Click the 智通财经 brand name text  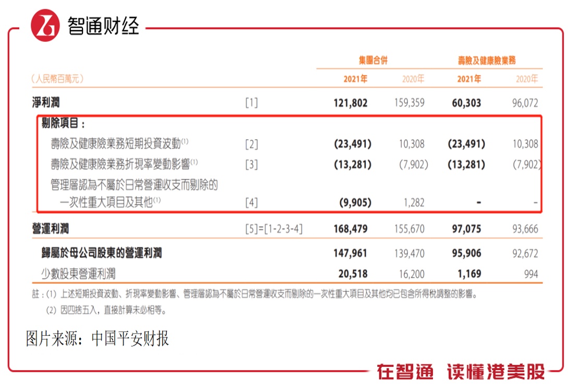[x=103, y=26]
